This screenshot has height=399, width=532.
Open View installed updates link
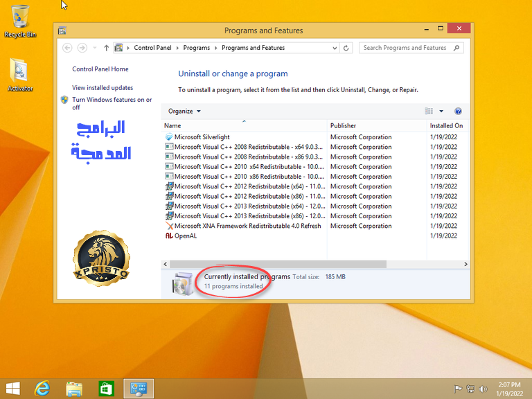click(103, 88)
